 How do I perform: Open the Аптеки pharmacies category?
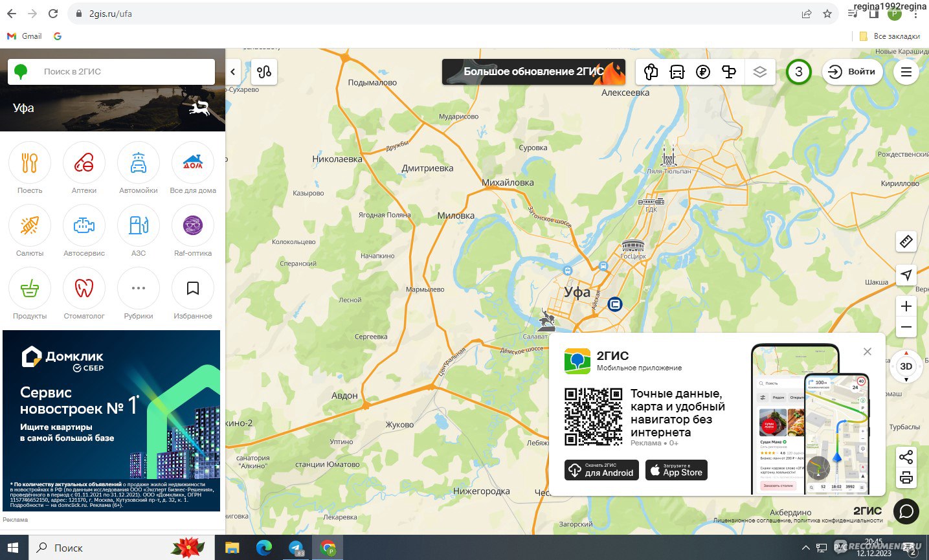click(84, 162)
